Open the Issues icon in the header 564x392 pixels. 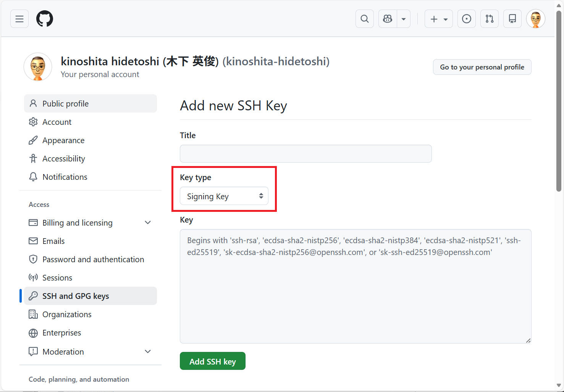click(466, 18)
